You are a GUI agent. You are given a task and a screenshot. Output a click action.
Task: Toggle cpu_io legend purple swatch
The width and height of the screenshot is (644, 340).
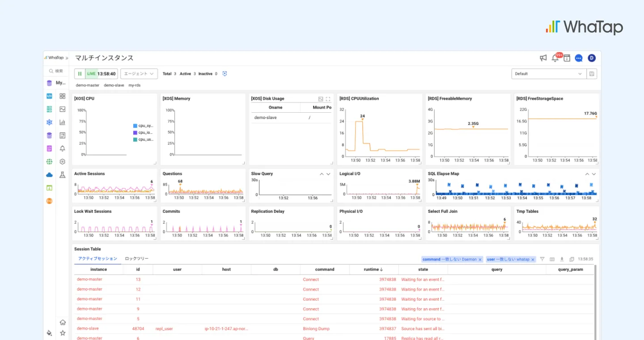tap(135, 132)
